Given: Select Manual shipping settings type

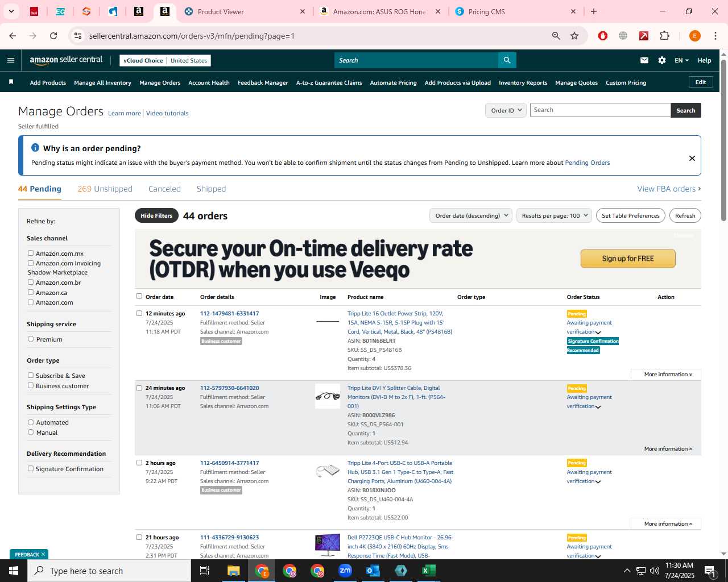Looking at the screenshot, I should click(x=31, y=433).
